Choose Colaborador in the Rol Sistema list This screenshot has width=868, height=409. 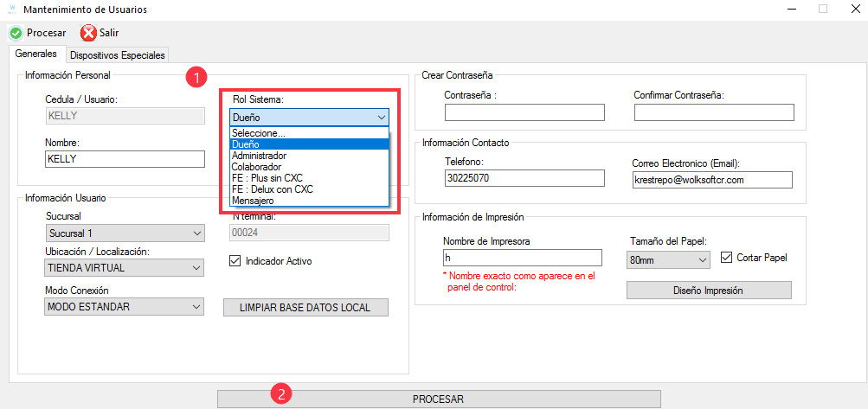(257, 167)
